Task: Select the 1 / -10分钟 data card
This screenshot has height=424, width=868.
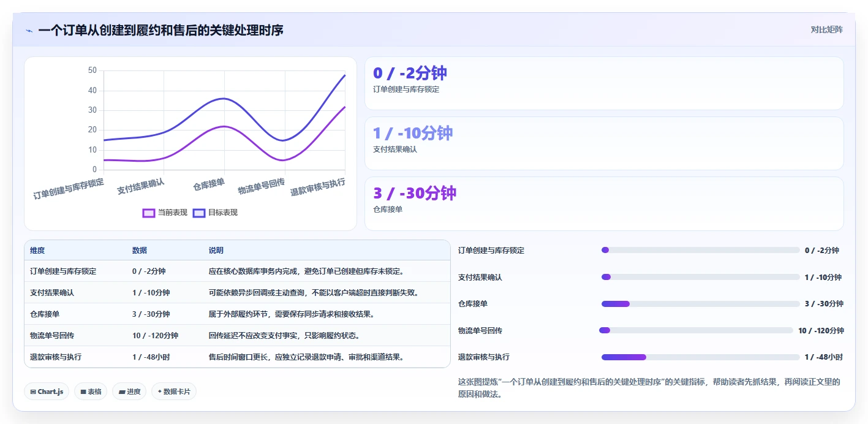Action: (x=604, y=143)
